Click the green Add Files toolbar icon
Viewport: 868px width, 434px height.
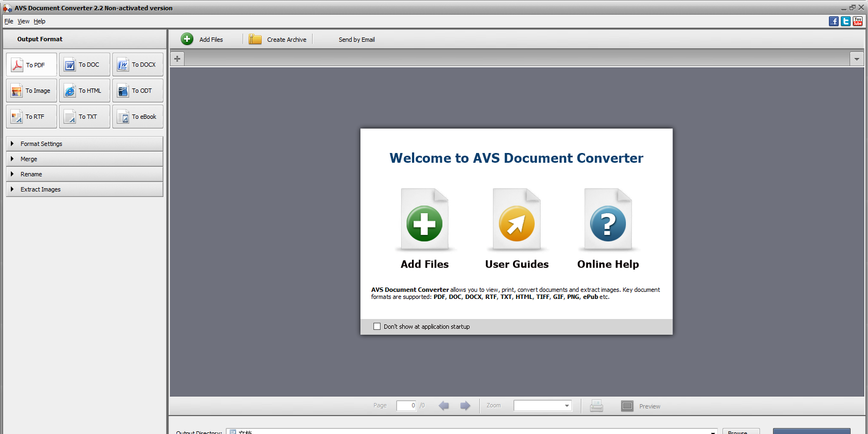[187, 39]
